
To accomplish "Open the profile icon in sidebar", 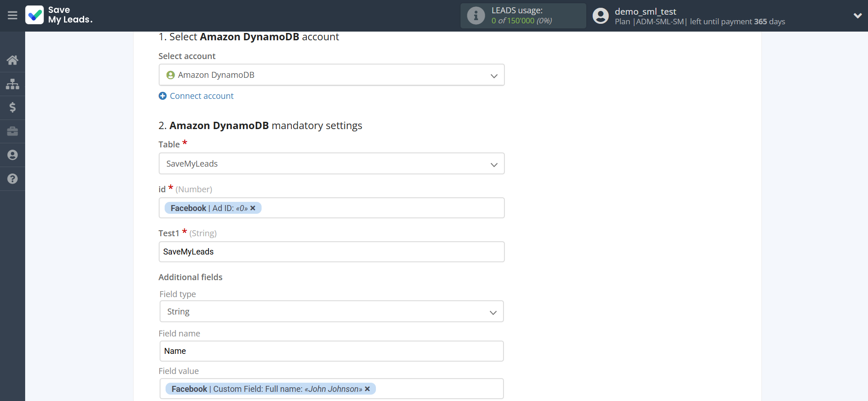I will coord(12,155).
